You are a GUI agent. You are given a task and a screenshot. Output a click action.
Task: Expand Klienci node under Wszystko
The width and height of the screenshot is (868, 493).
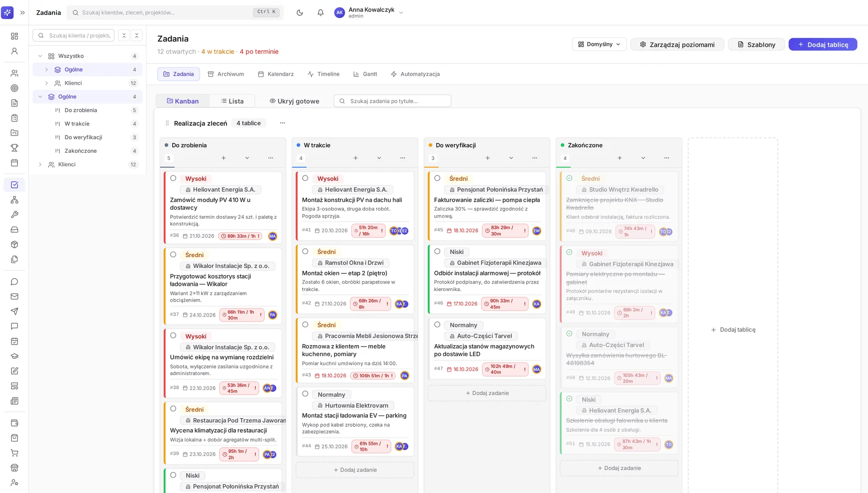[46, 83]
